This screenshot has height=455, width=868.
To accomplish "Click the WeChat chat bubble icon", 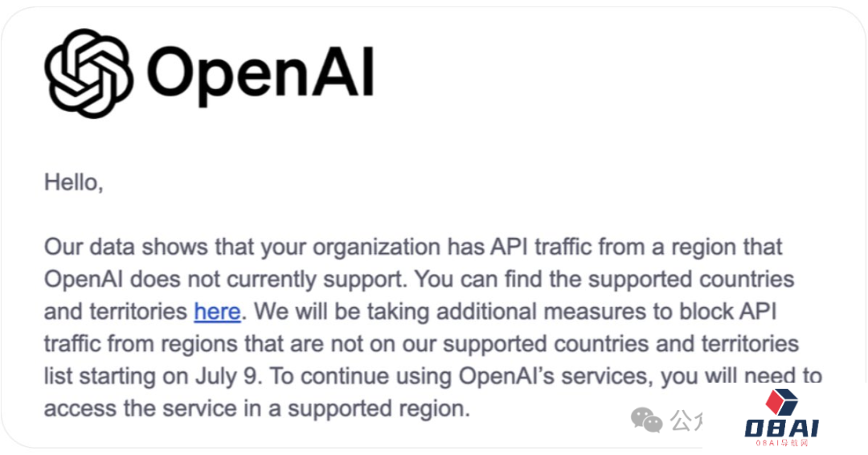I will coord(647,420).
